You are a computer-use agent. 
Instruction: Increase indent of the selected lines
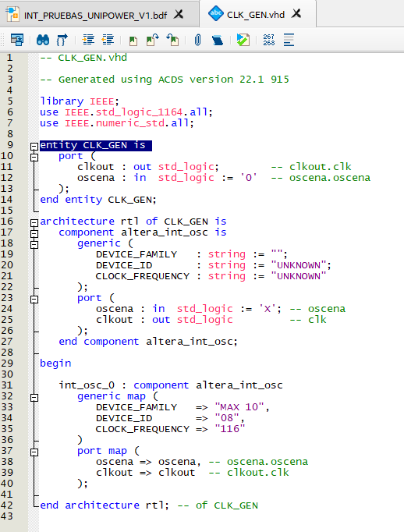(x=88, y=40)
